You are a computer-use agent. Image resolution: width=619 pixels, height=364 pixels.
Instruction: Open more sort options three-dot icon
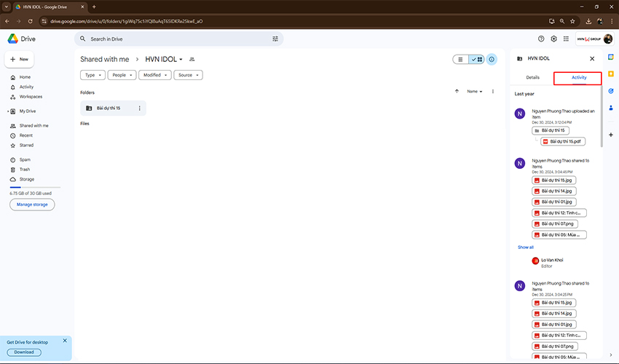point(493,91)
